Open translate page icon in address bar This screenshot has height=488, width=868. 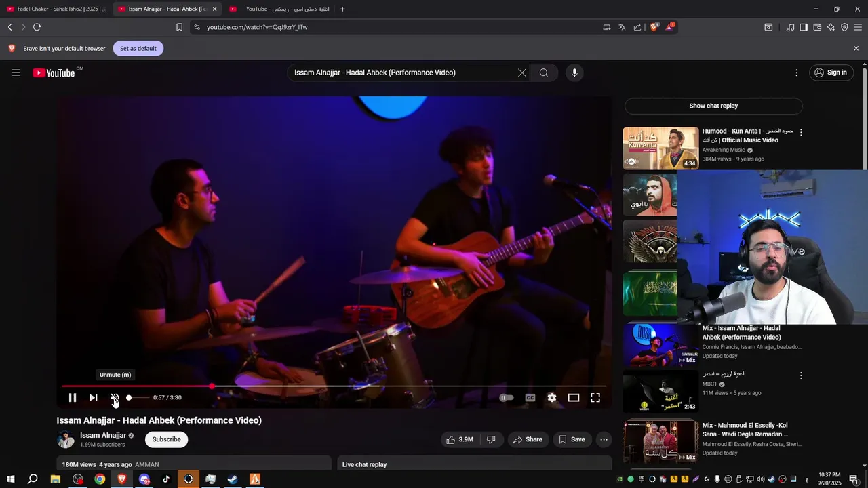(x=622, y=27)
